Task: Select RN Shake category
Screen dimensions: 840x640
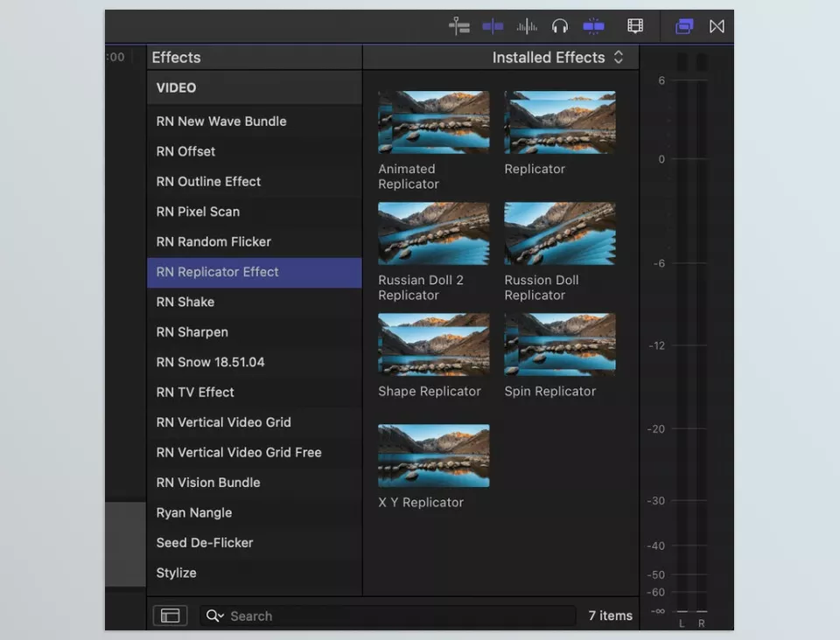Action: [x=255, y=302]
